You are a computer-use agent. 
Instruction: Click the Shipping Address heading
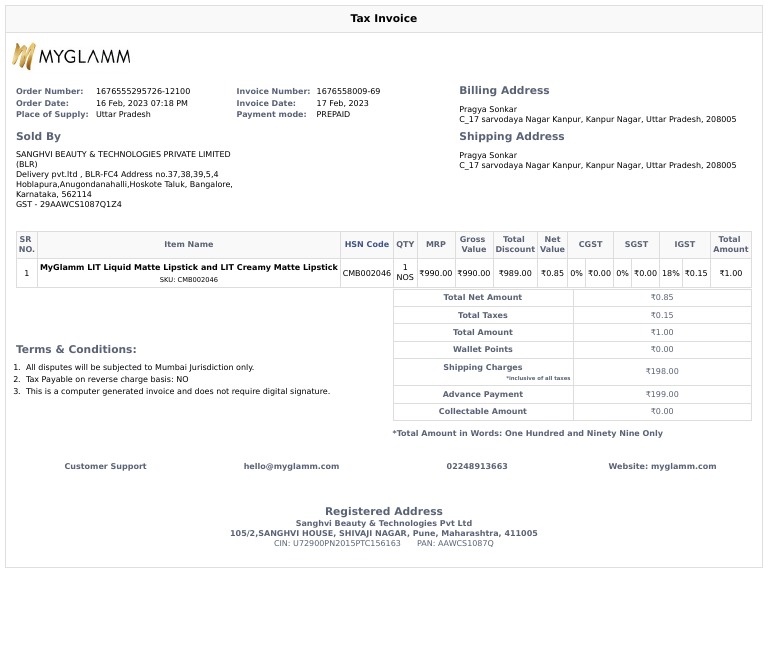coord(511,137)
